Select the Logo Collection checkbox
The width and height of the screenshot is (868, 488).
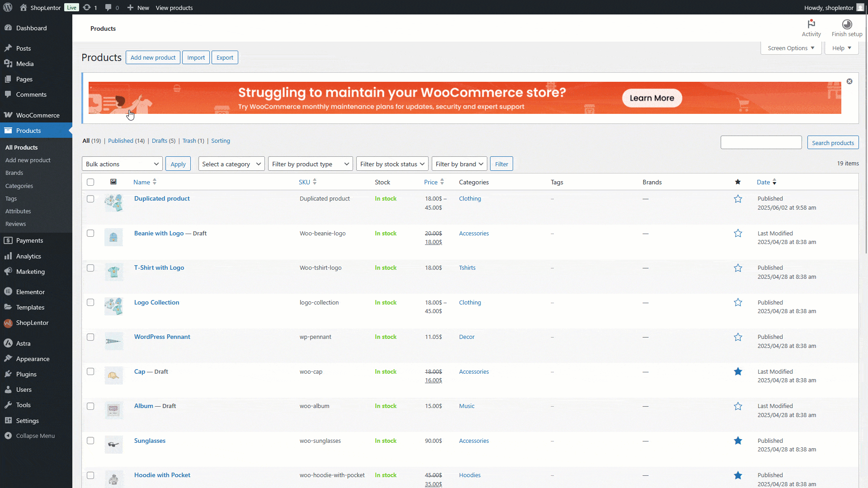click(90, 302)
